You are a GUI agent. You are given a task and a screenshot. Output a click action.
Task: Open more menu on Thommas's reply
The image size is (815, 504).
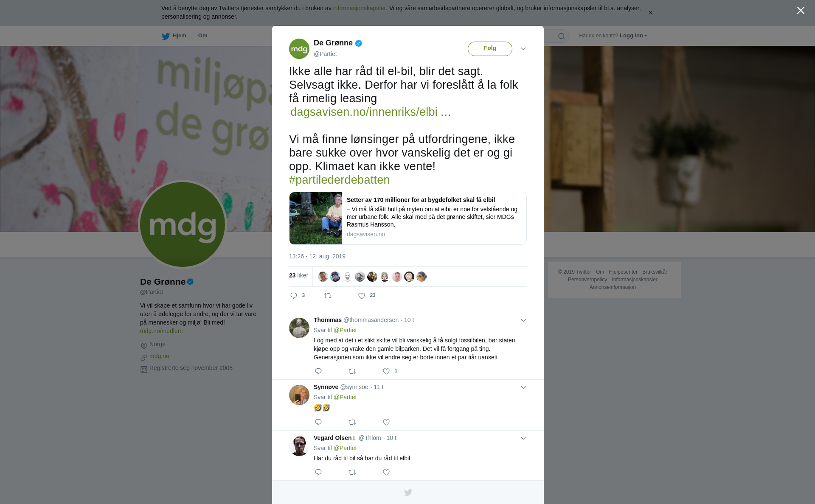pos(523,320)
